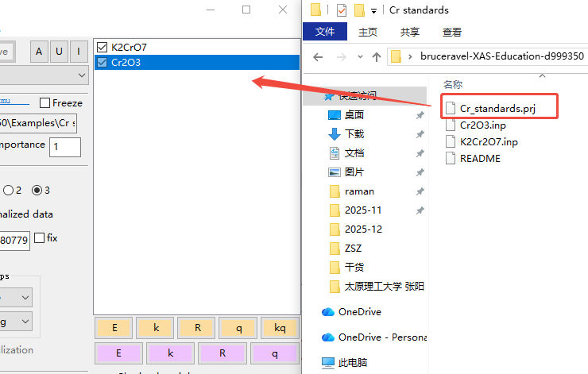Open the 文件 (File) menu tab

[x=325, y=32]
